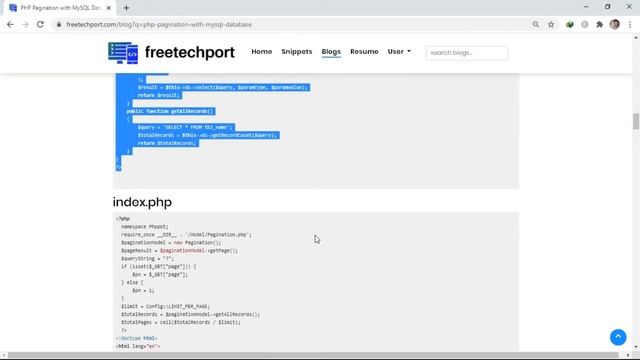Open the Resumo page
This screenshot has height=360, width=640.
(364, 52)
